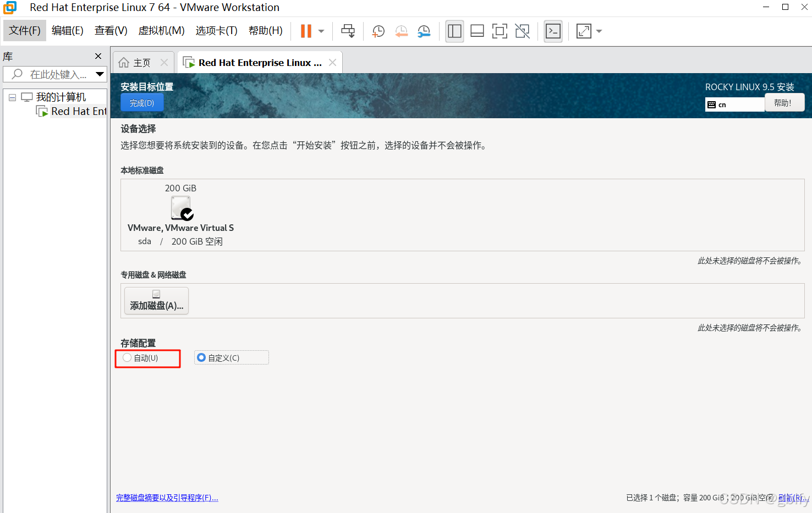This screenshot has height=513, width=812.
Task: Select the Red Hat Ent VM entry
Action: point(78,111)
